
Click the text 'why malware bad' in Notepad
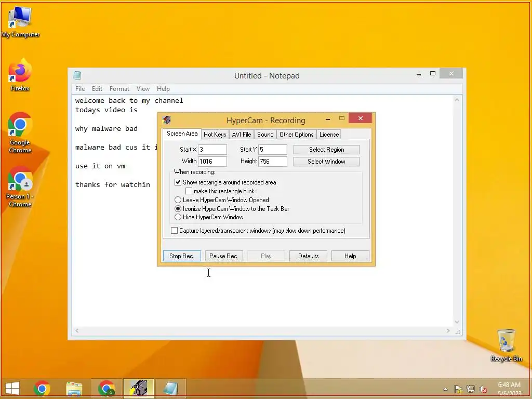[106, 129]
